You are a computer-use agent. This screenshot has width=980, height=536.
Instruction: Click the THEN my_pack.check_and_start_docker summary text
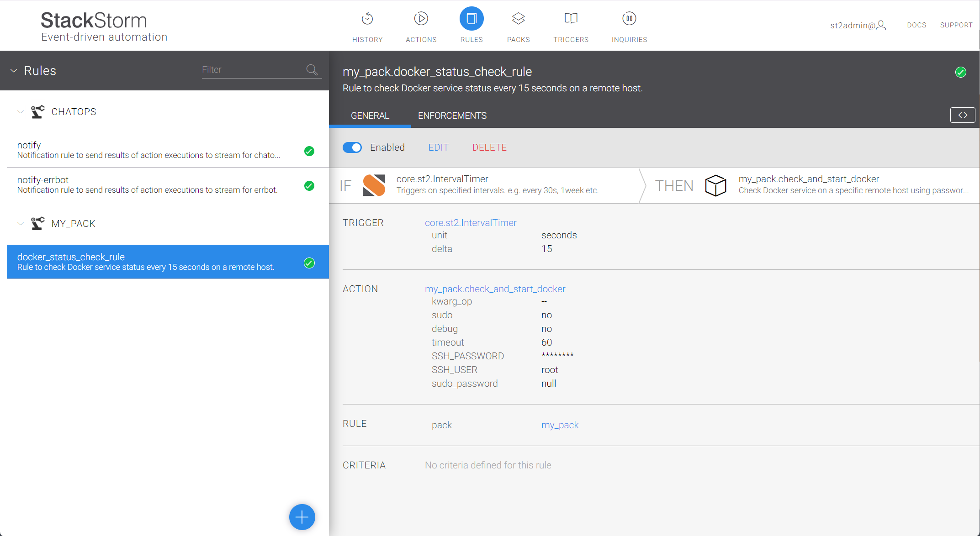tap(853, 184)
